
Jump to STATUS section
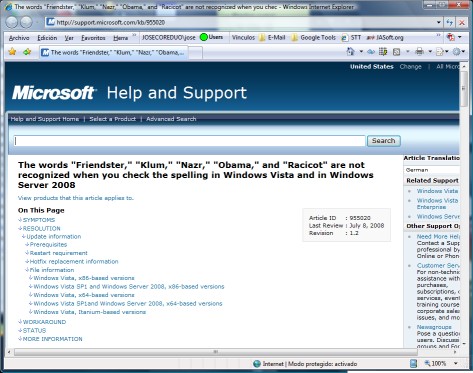(34, 331)
